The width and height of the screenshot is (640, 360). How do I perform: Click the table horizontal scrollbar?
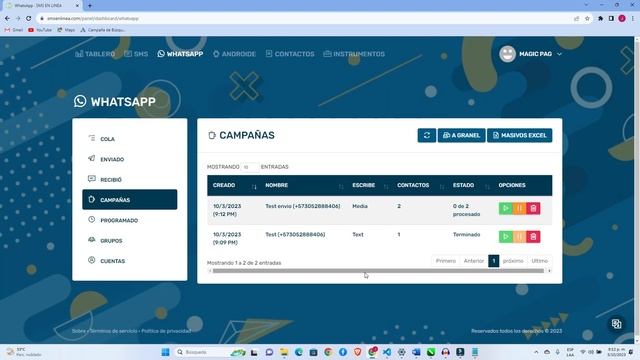pyautogui.click(x=378, y=271)
